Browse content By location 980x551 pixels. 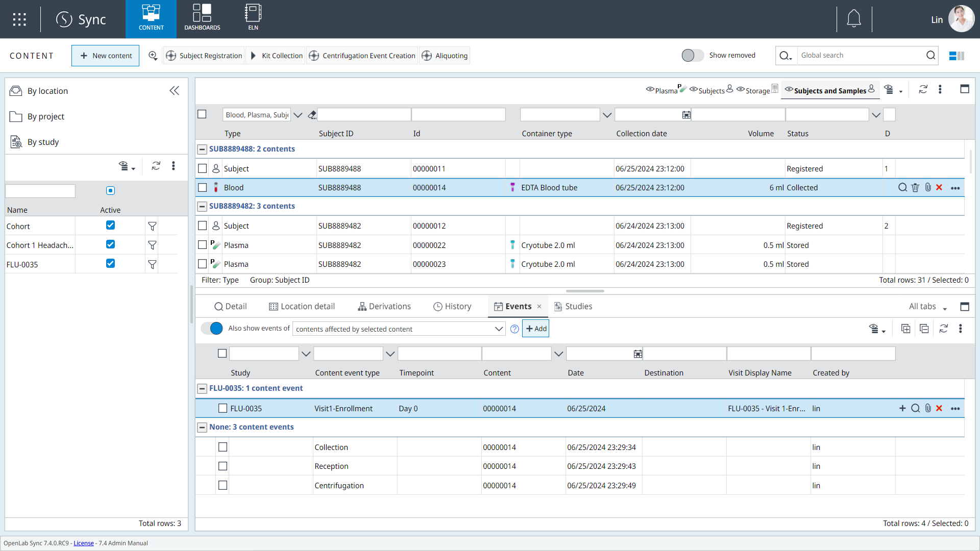(x=47, y=91)
